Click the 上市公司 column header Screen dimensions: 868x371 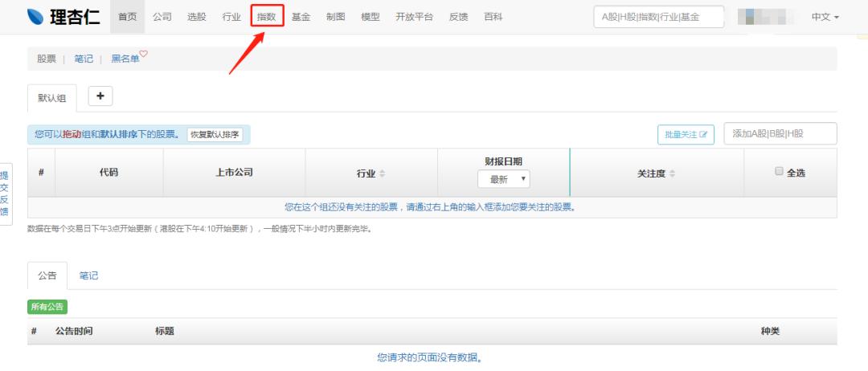pyautogui.click(x=234, y=173)
